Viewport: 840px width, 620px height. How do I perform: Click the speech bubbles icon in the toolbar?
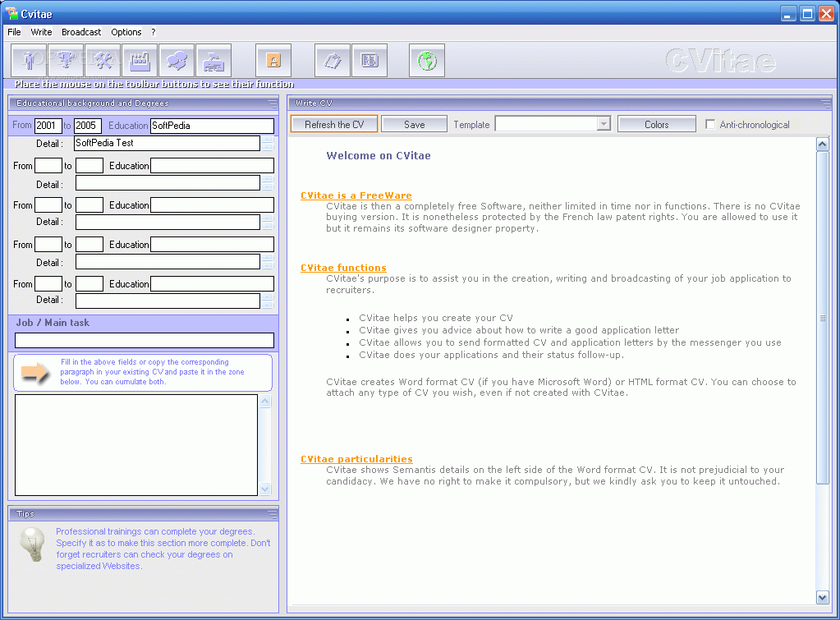177,61
